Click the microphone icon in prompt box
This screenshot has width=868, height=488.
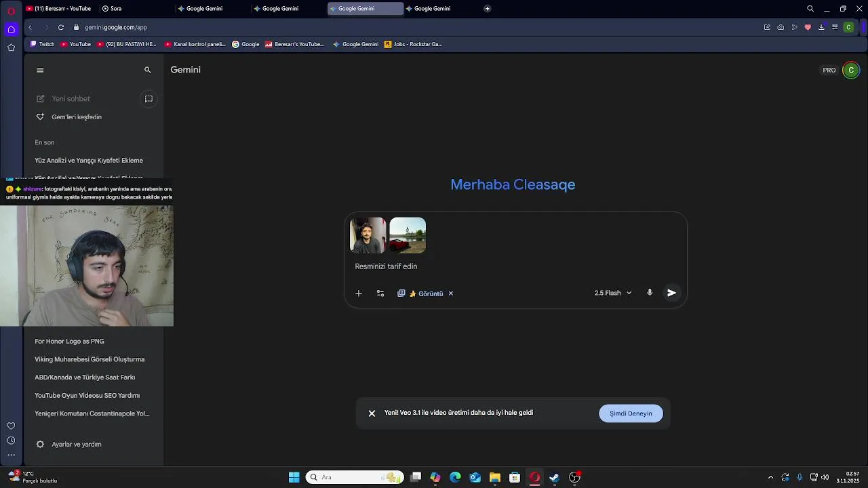[x=650, y=293]
